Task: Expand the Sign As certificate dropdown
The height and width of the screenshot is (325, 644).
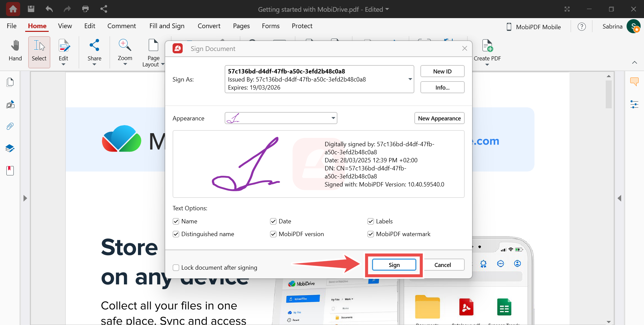Action: click(x=410, y=79)
